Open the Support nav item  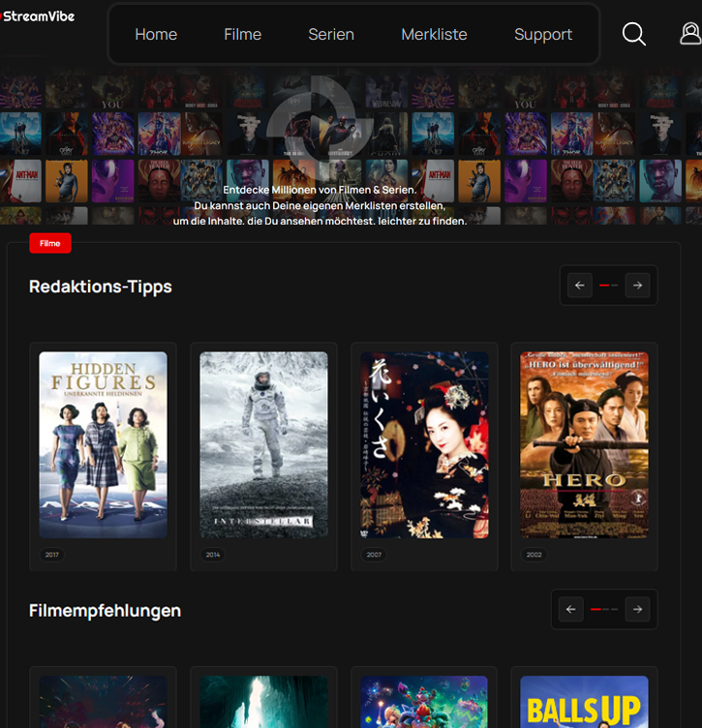543,35
